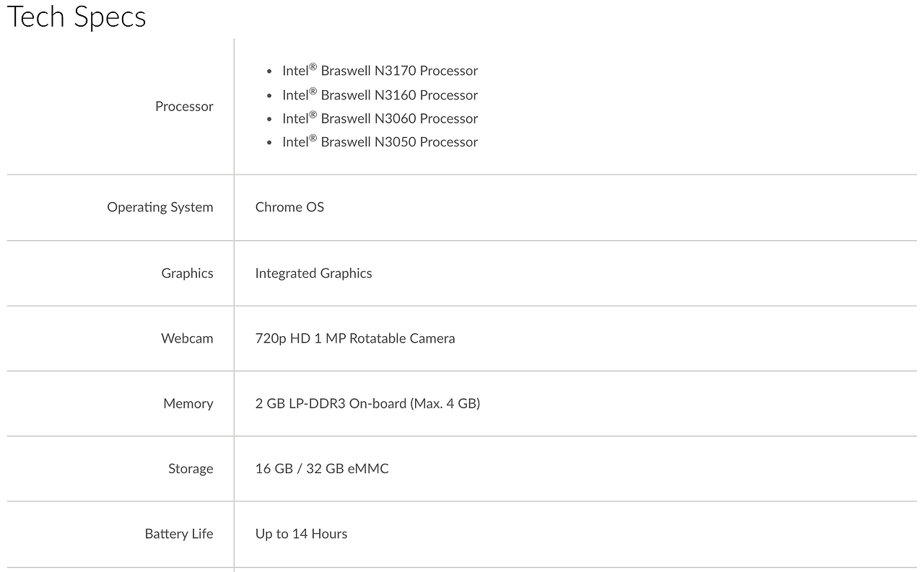Click 16 GB / 32 GB eMMC value
924x572 pixels.
[x=321, y=469]
